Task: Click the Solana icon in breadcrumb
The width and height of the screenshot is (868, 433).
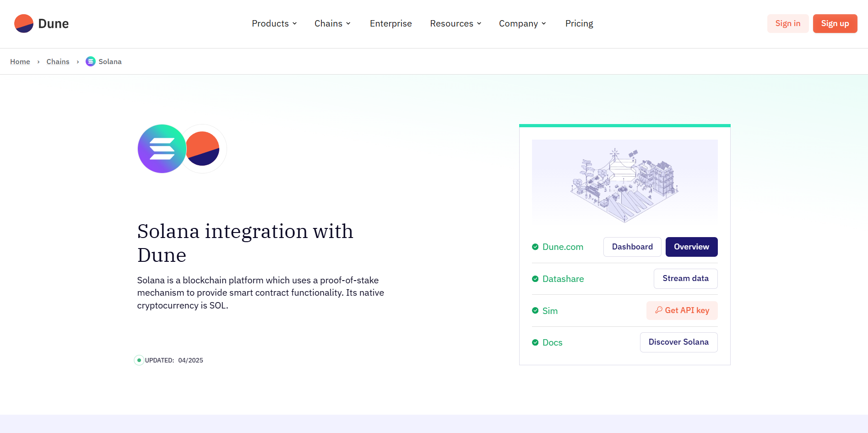Action: click(91, 61)
